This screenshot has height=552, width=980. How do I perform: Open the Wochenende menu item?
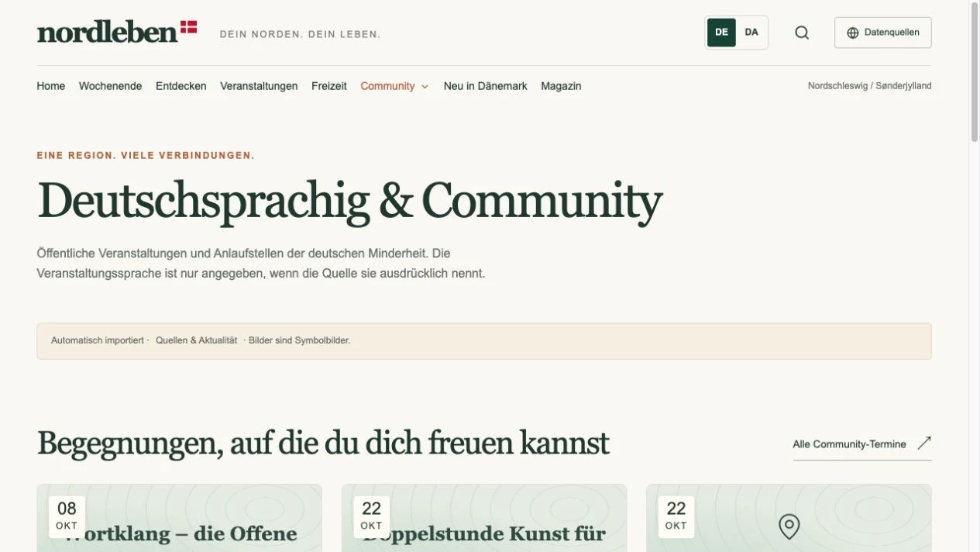point(110,86)
